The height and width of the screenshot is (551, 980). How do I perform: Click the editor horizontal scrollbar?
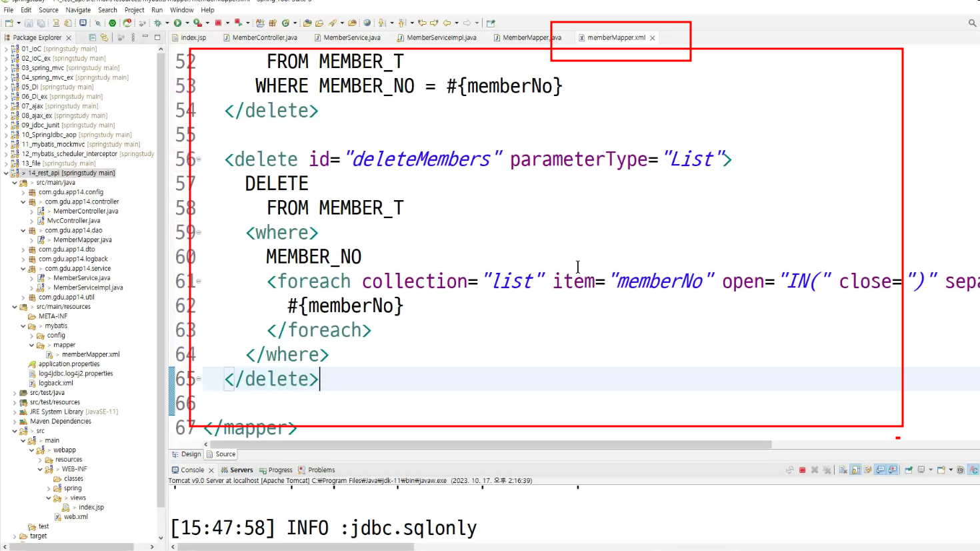[491, 444]
